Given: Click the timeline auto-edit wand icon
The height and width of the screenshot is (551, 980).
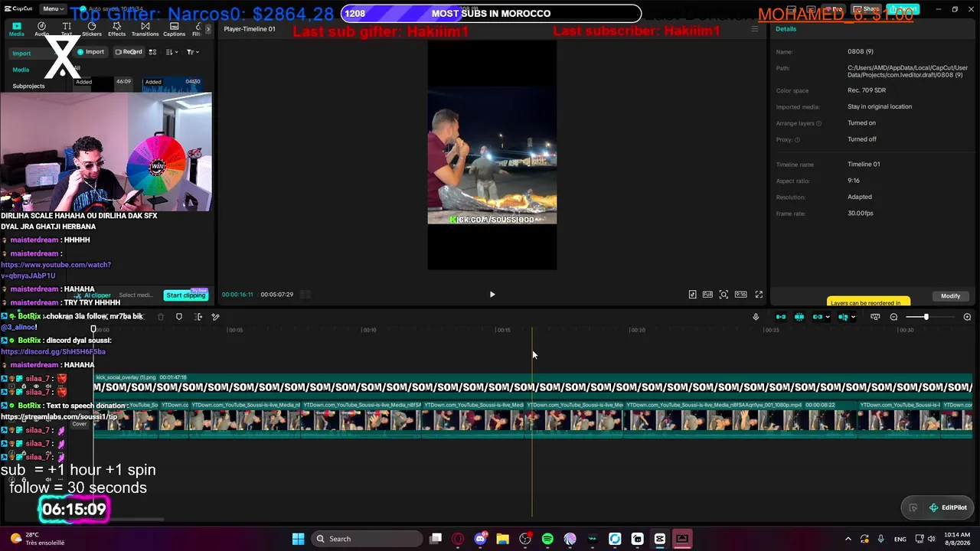Looking at the screenshot, I should click(216, 317).
